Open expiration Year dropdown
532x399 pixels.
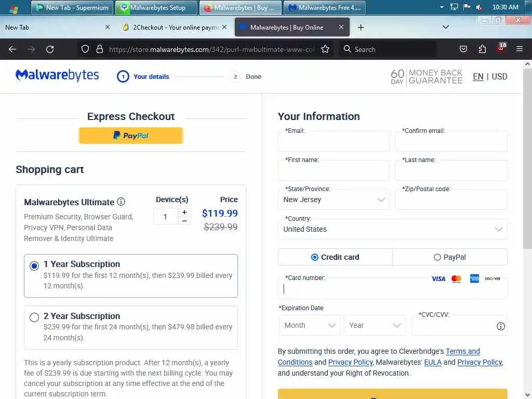click(x=375, y=325)
